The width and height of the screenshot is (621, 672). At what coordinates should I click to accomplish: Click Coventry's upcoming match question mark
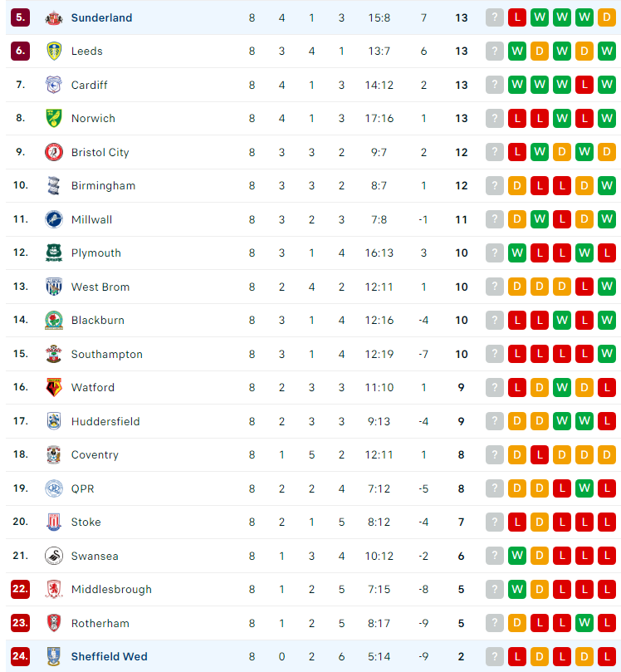(x=495, y=454)
